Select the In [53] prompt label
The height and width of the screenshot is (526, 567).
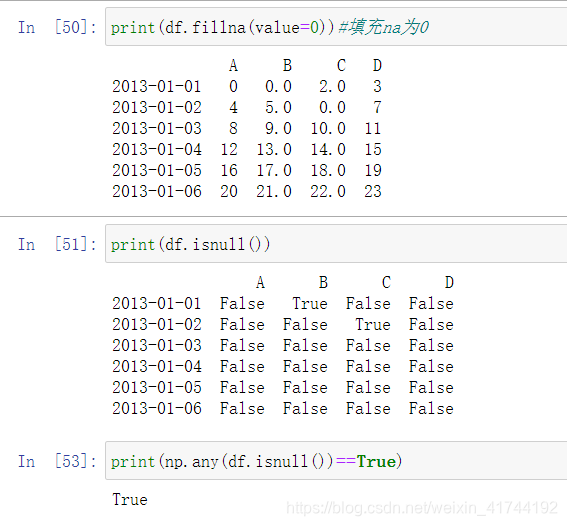[57, 461]
